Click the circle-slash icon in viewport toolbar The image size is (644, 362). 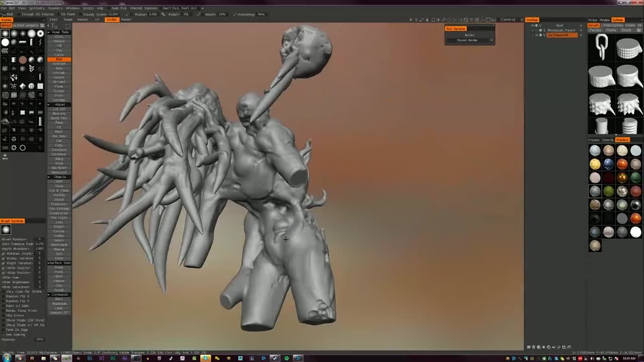click(x=466, y=20)
